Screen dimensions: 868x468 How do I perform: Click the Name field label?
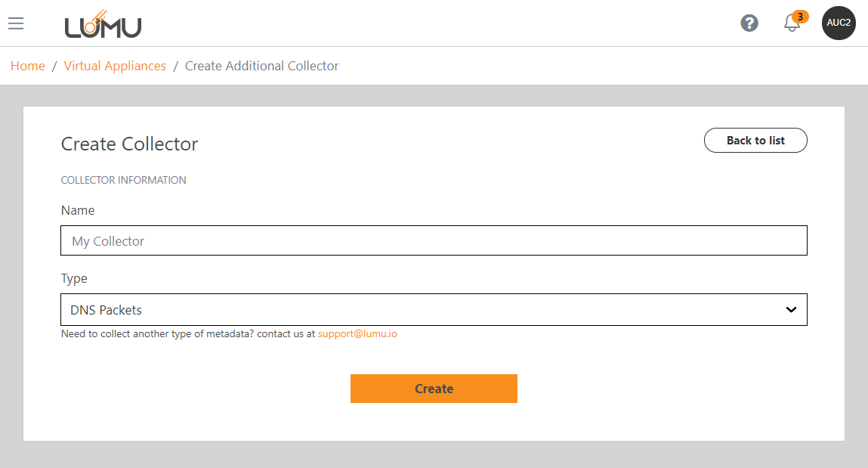(78, 210)
